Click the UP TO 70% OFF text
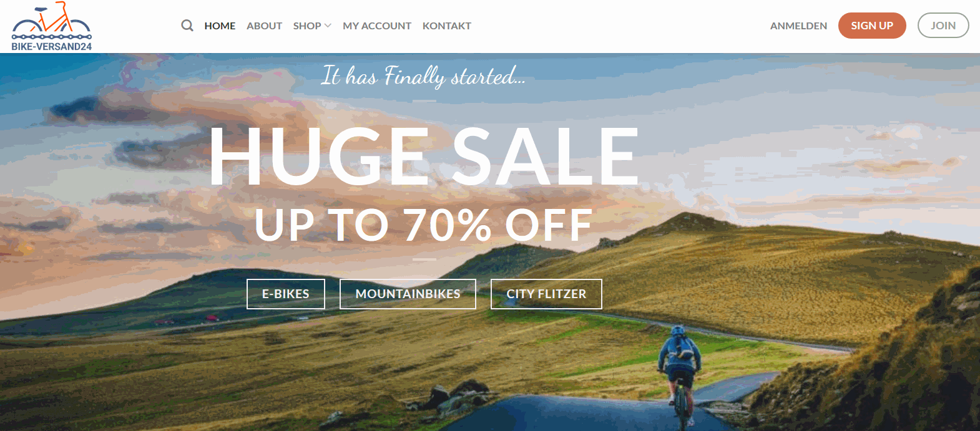This screenshot has width=980, height=431. [x=424, y=225]
